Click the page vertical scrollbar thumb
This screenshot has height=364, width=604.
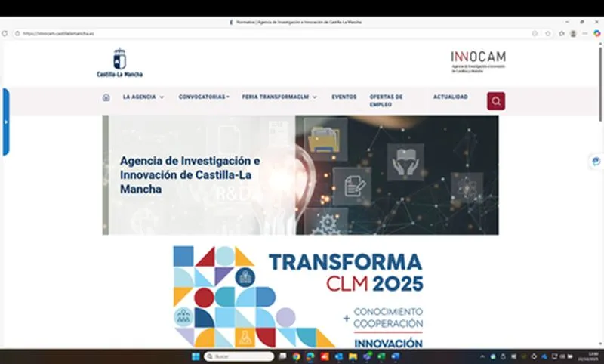pyautogui.click(x=600, y=83)
